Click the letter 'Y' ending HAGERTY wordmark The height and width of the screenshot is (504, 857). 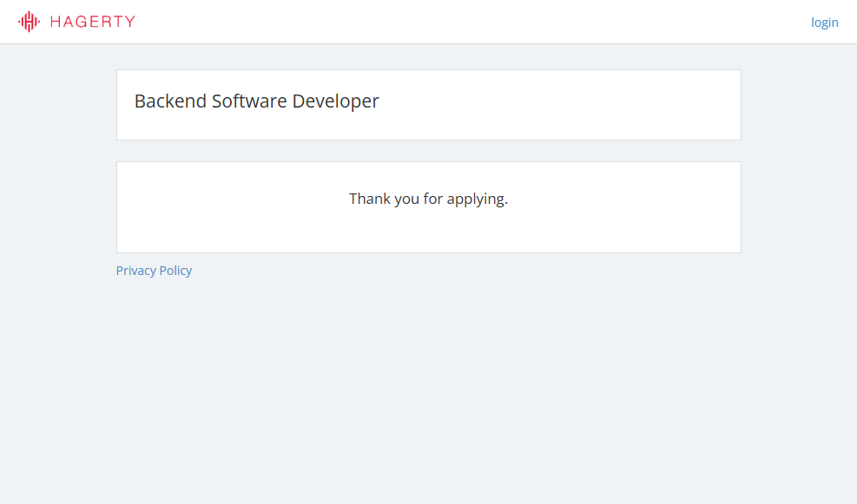click(x=130, y=22)
